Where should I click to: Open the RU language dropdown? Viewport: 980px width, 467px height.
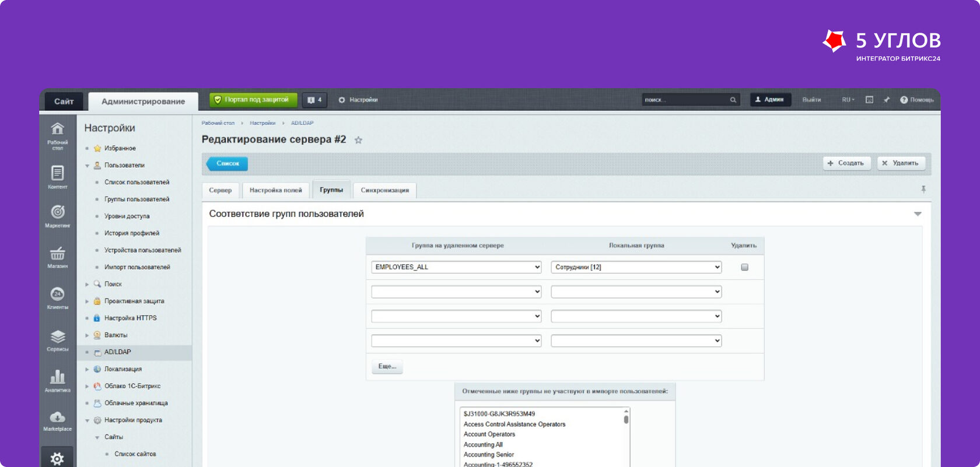click(x=848, y=100)
